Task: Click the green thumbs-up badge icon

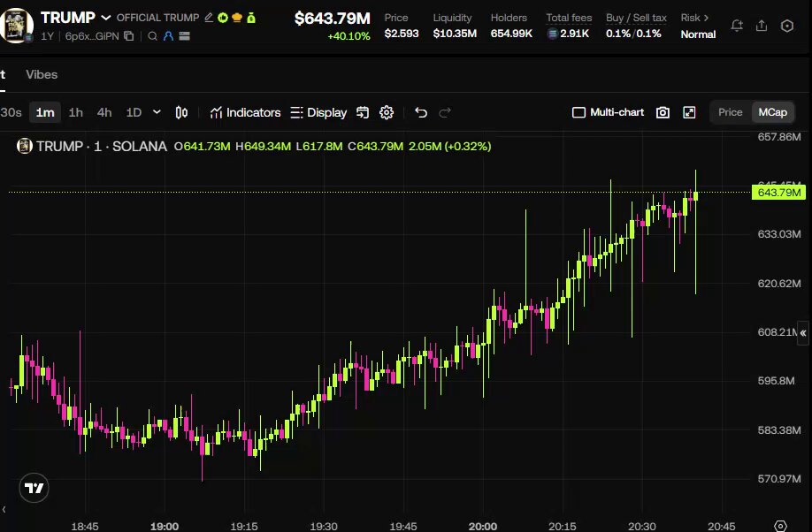Action: (x=223, y=18)
